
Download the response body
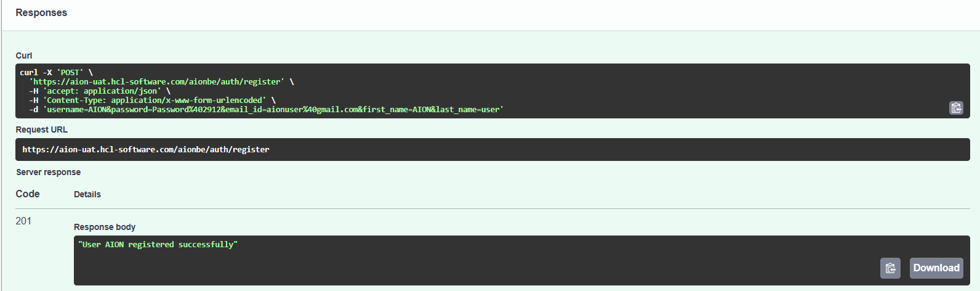936,268
